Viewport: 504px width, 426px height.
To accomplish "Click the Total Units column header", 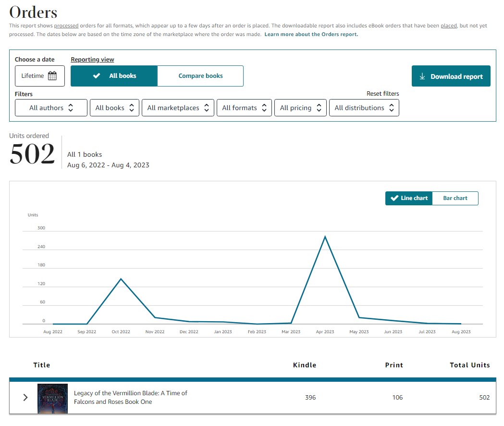I will coord(469,365).
